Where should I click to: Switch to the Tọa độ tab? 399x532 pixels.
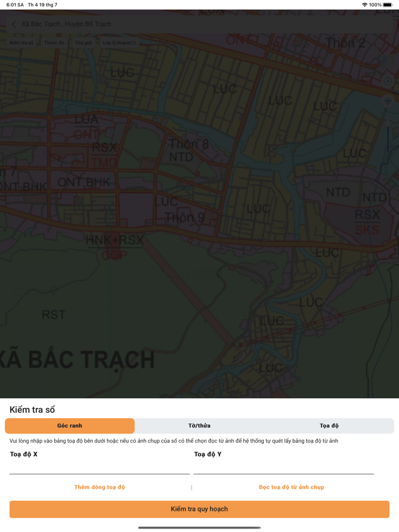[x=329, y=425]
